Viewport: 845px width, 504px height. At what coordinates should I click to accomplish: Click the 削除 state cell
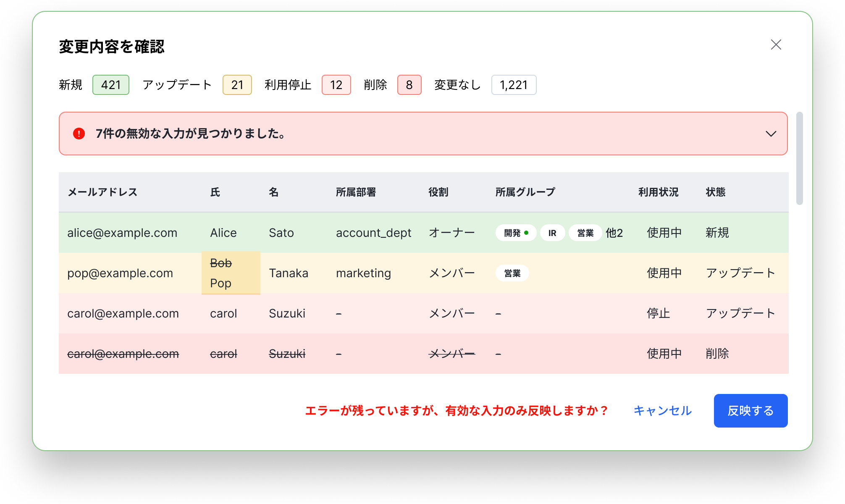click(x=717, y=354)
